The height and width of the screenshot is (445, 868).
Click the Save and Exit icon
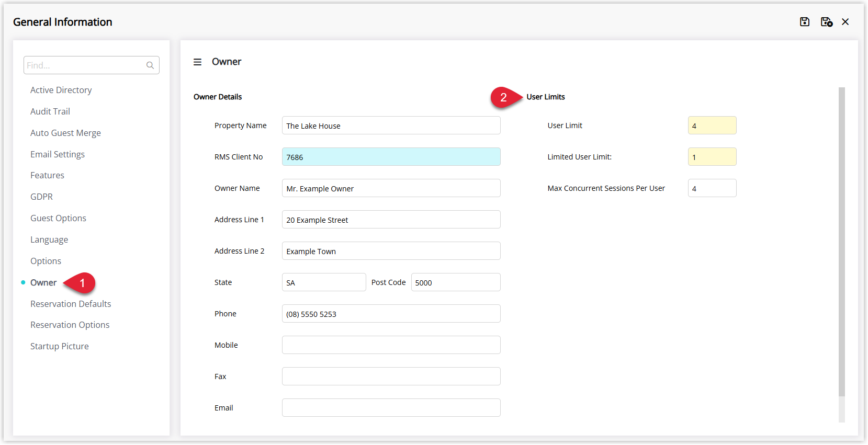pos(826,21)
